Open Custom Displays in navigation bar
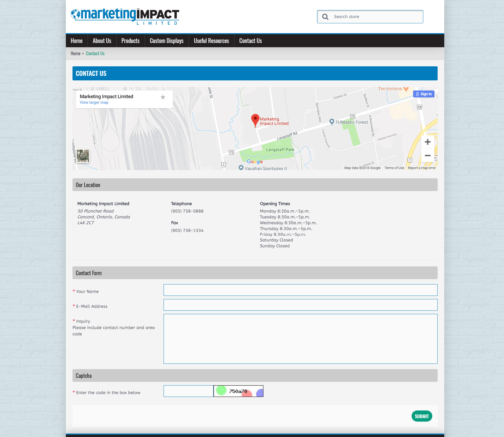Viewport: 504px width, 437px height. click(x=166, y=41)
